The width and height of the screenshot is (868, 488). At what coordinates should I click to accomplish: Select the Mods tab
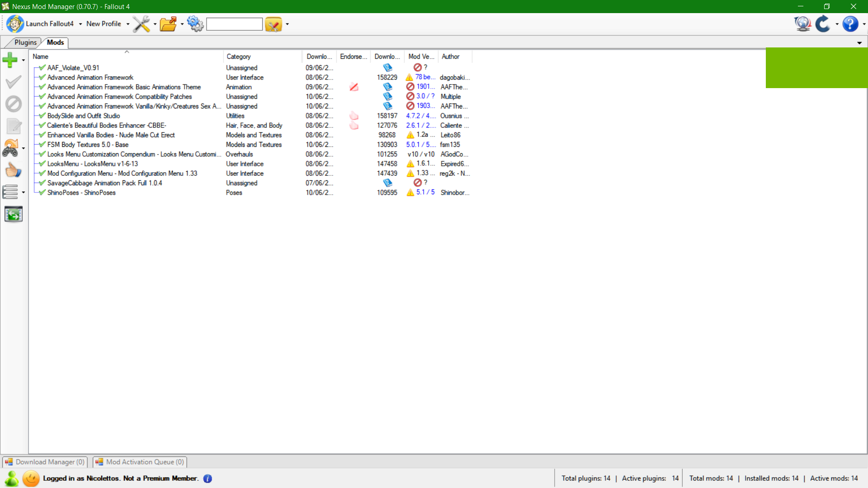(55, 42)
